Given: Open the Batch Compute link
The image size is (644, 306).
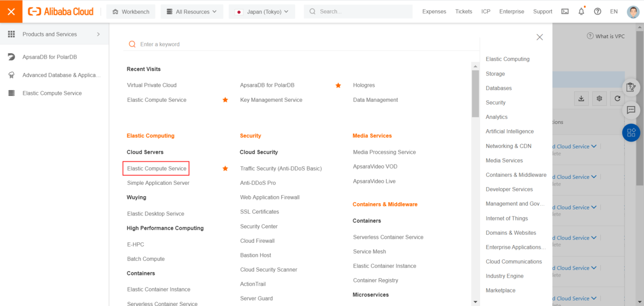Looking at the screenshot, I should pos(146,259).
